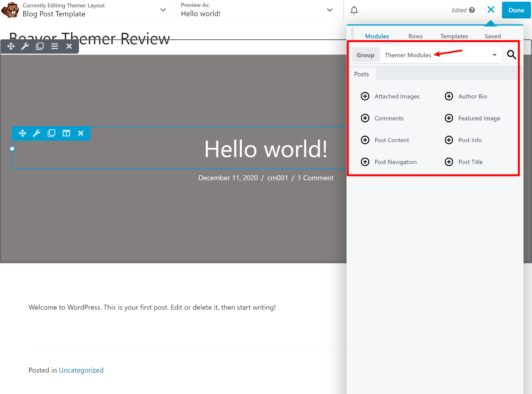Close the content panel with the X
The image size is (532, 394).
491,9
